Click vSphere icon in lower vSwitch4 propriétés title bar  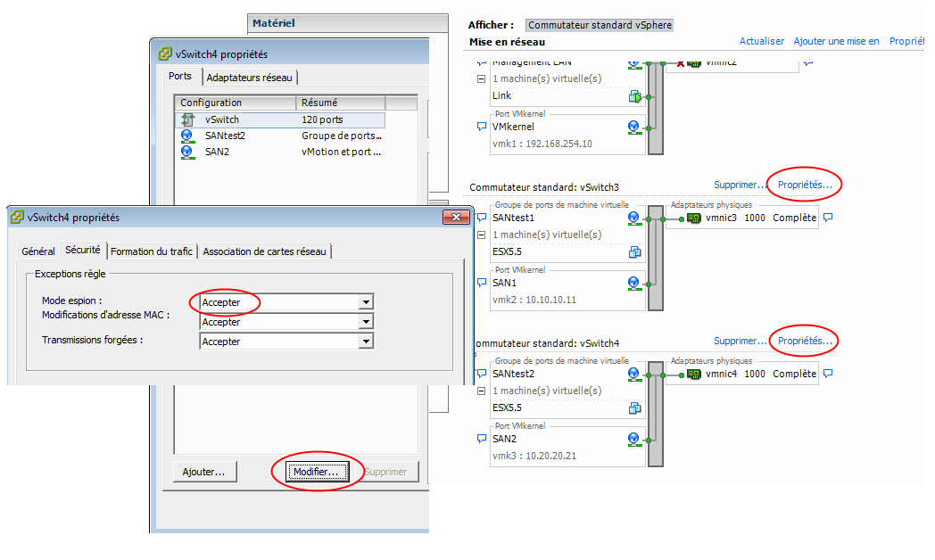pos(17,218)
